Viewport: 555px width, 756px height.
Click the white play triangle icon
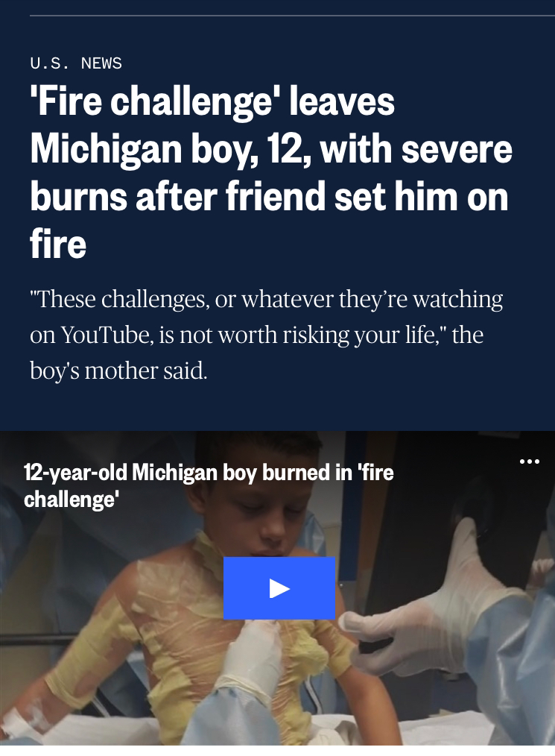[279, 588]
